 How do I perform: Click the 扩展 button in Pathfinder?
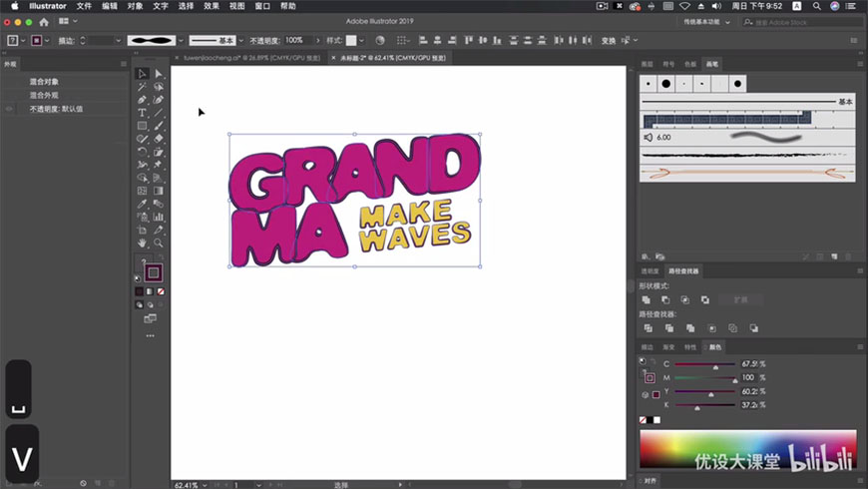click(739, 299)
